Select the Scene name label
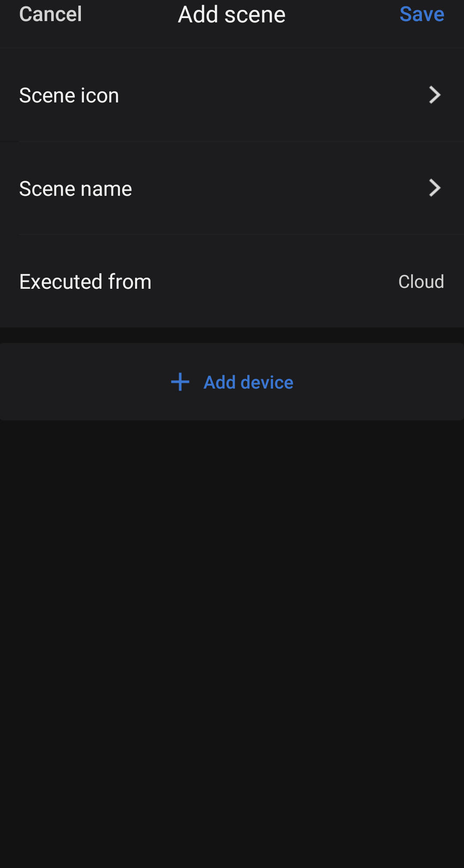Screen dimensions: 464x868 76,188
